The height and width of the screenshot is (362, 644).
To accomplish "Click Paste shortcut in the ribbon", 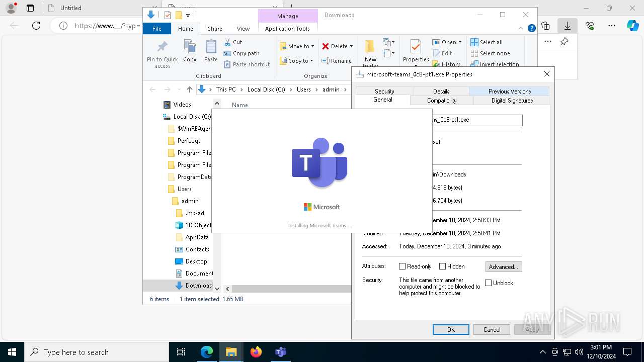I will 247,64.
